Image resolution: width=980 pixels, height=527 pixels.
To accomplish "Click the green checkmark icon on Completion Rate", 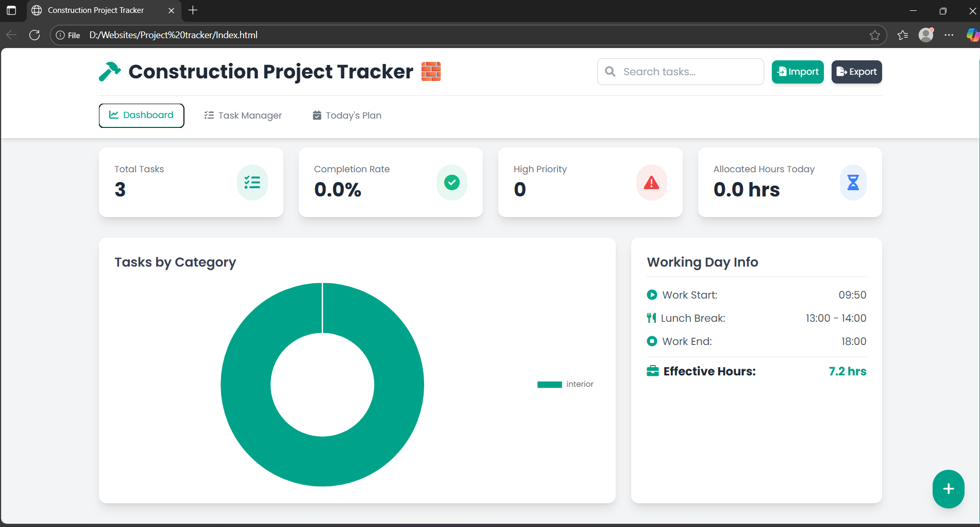I will (452, 182).
